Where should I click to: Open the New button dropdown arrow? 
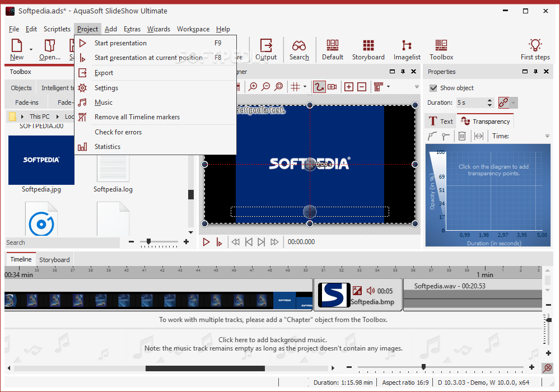(31, 50)
